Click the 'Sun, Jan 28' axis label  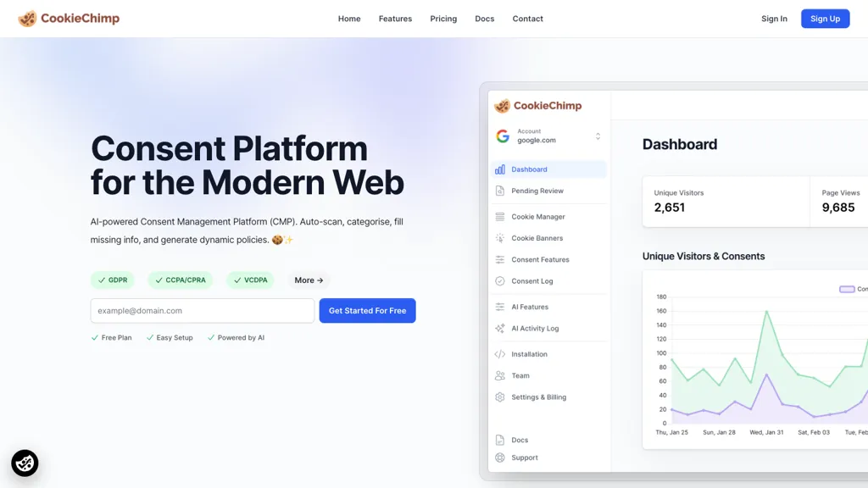[719, 432]
